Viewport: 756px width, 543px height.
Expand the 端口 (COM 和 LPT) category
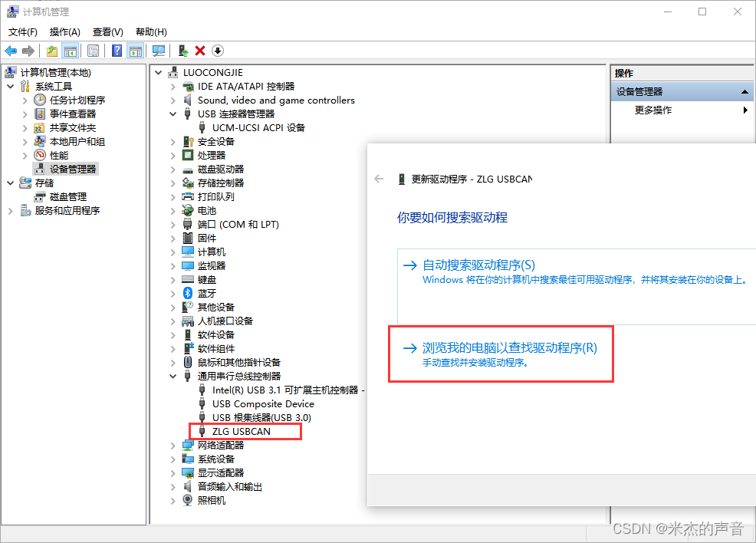click(173, 225)
